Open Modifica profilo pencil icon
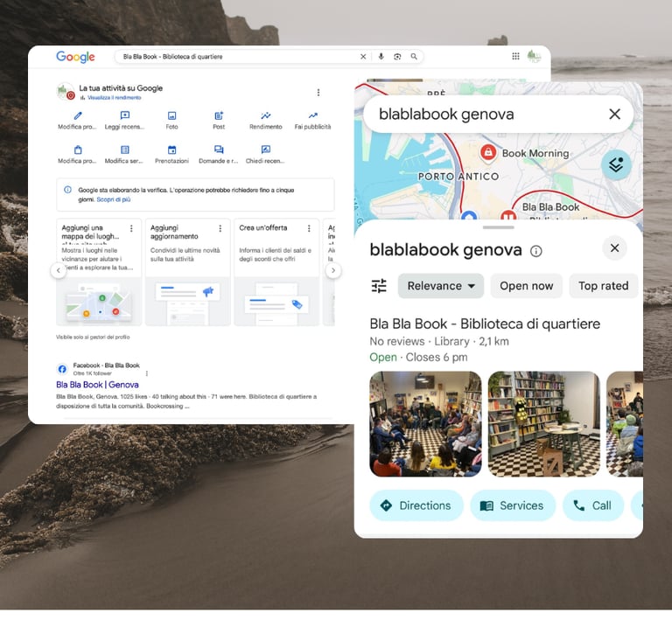Viewport: 672px width, 620px height. click(78, 115)
